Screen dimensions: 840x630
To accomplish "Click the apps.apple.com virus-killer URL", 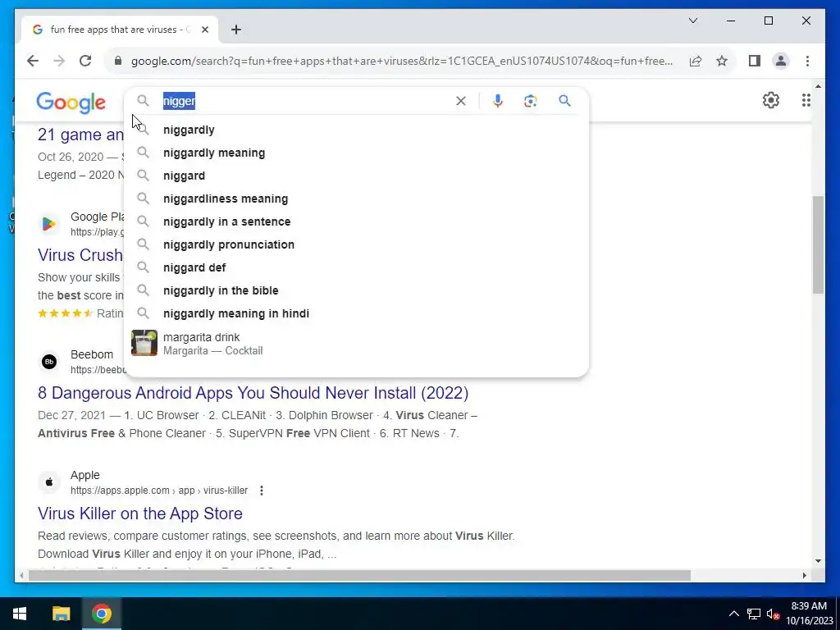I will coord(159,491).
